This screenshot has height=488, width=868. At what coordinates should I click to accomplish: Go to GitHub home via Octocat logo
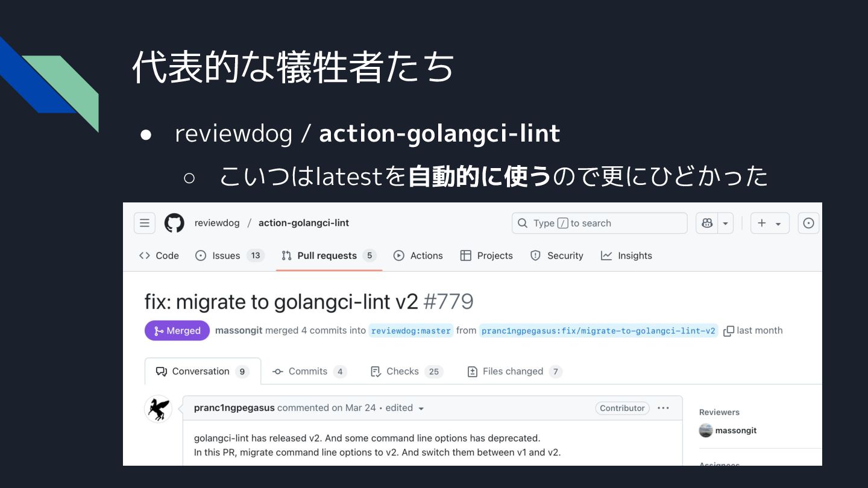pos(174,223)
